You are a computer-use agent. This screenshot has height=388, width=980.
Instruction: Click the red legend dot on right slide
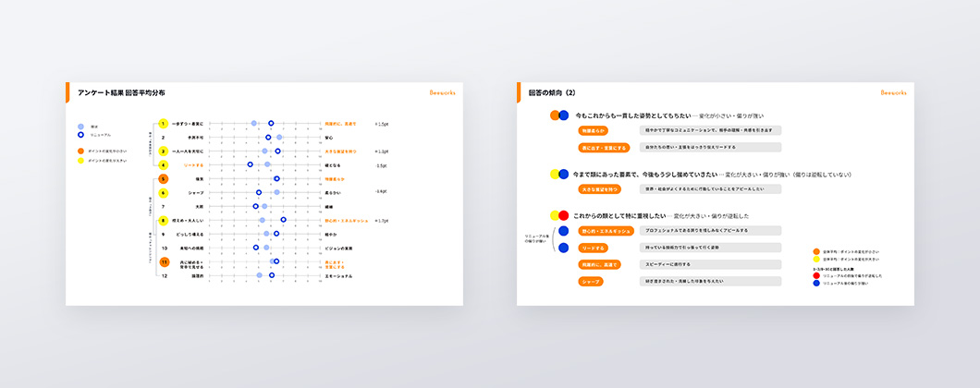815,275
